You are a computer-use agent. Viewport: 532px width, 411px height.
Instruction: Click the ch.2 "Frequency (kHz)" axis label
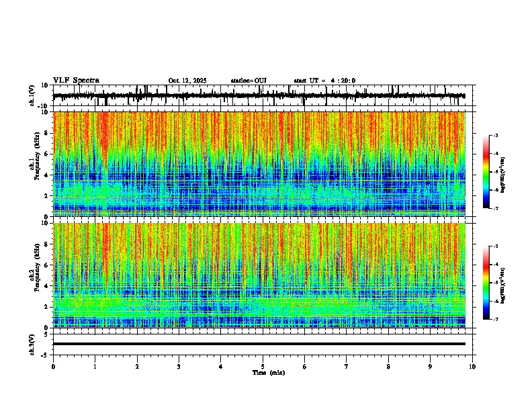37,267
